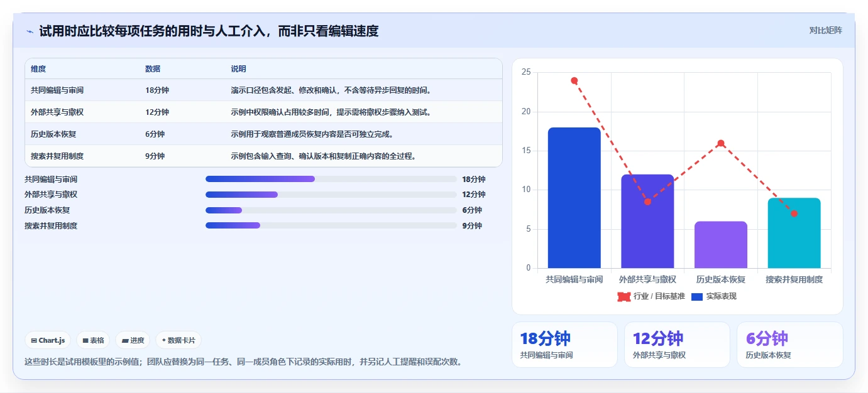Click the red baseline point above 历史版本恢复

[x=721, y=143]
